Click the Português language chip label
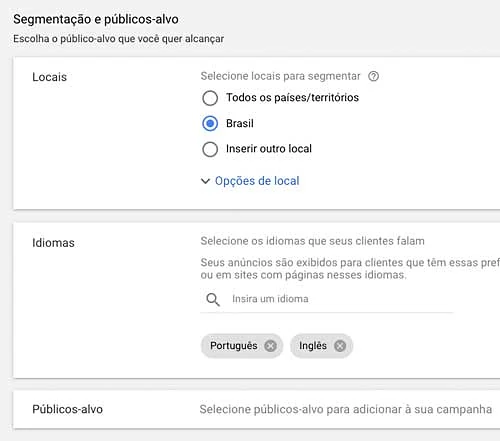500x441 pixels. (x=234, y=346)
